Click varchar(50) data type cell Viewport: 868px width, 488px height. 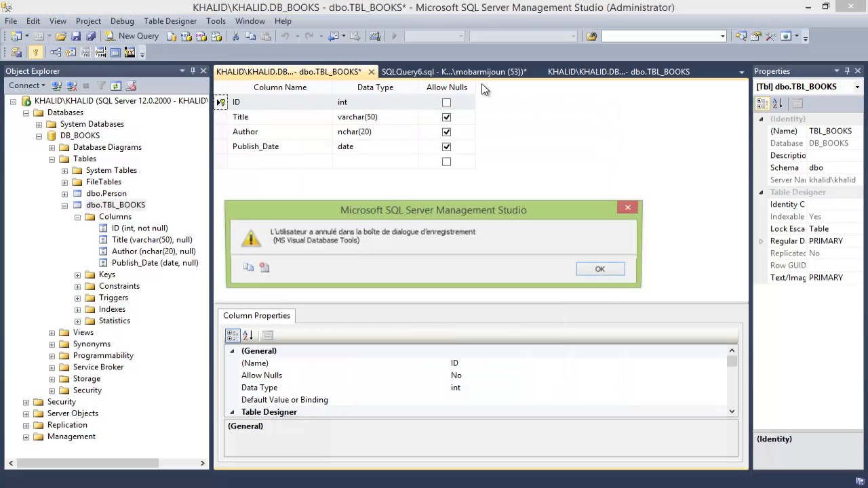pos(375,117)
